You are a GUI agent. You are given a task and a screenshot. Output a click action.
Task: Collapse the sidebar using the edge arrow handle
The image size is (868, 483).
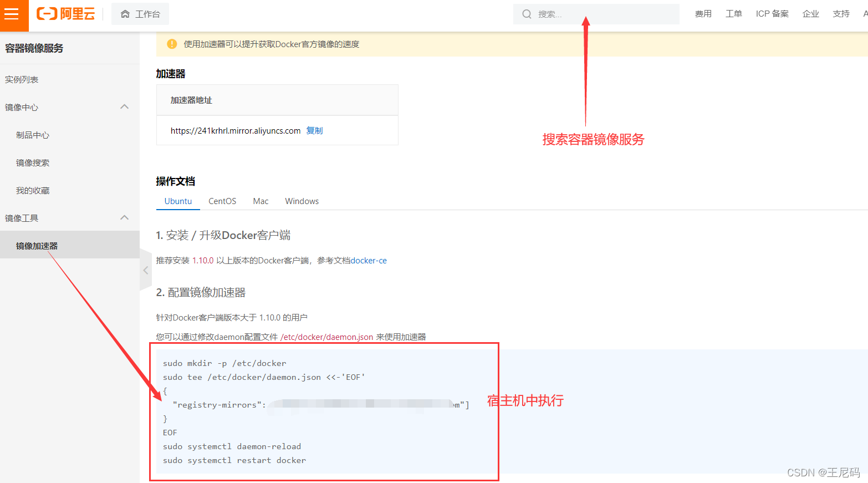click(x=145, y=270)
